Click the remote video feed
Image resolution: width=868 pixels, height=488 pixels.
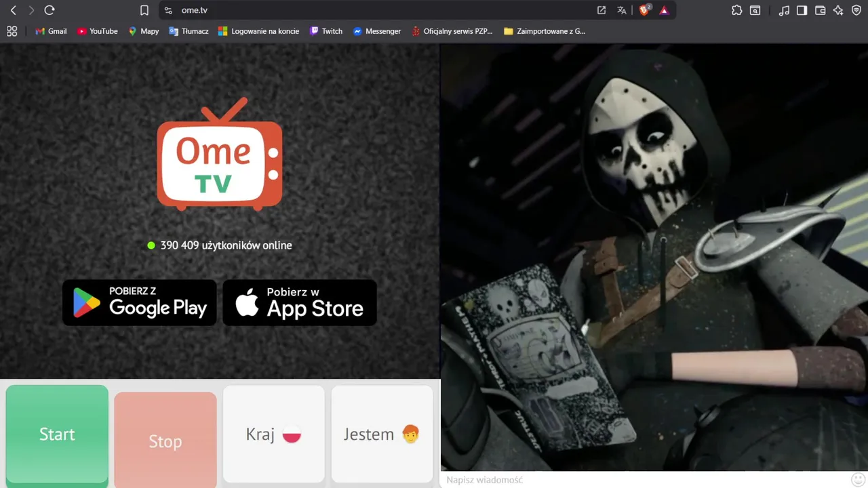coord(654,258)
